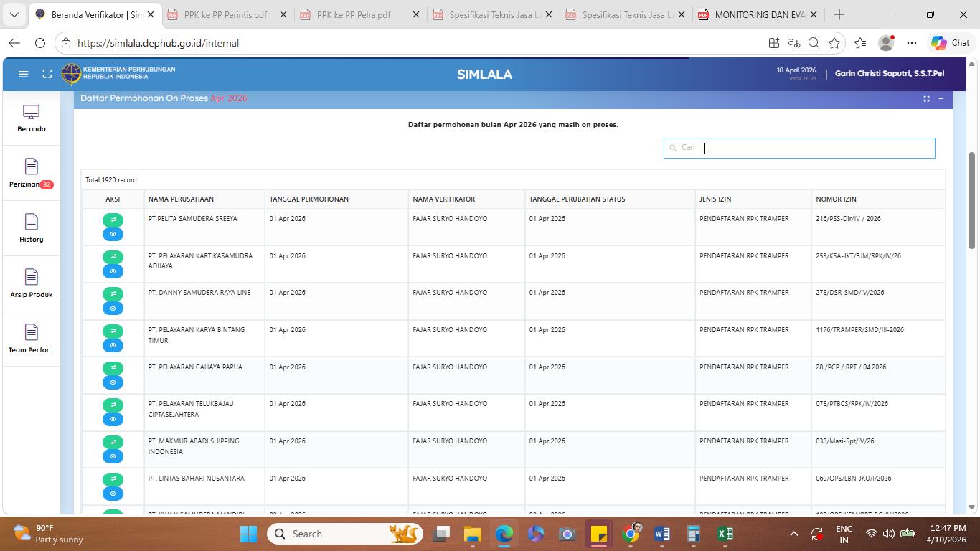The image size is (980, 551).
Task: Select nomor izin 216/PSS-Dir/IV / 2026
Action: click(848, 218)
